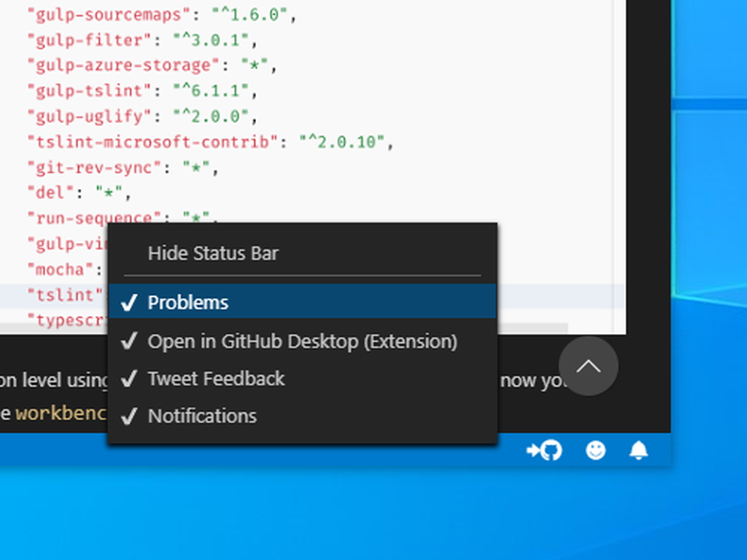The image size is (747, 560).
Task: Select Hide Status Bar menu entry
Action: pos(303,253)
